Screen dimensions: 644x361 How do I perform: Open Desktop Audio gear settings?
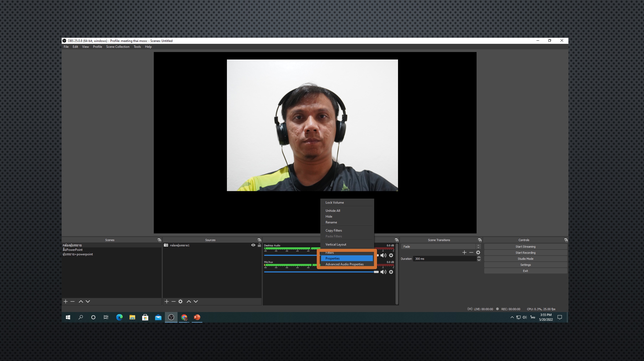click(x=391, y=255)
